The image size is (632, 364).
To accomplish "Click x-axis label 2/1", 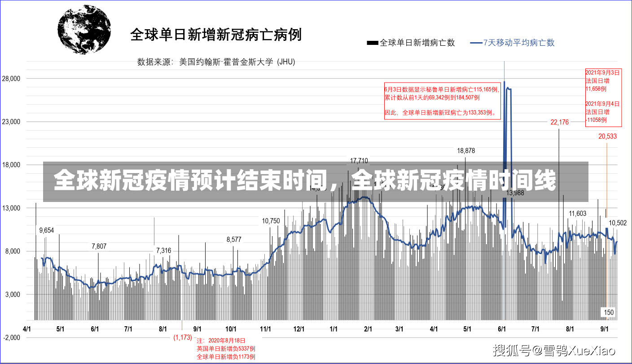I will (368, 329).
